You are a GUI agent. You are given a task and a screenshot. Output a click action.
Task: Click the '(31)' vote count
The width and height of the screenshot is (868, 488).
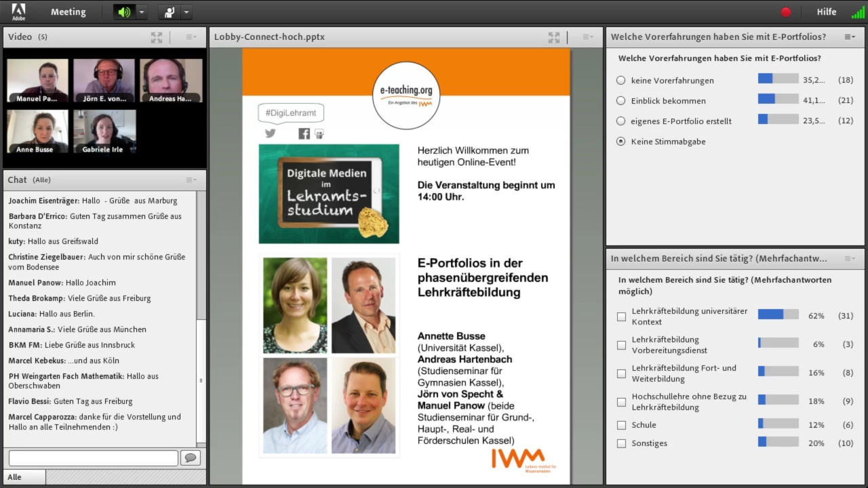[x=846, y=317]
